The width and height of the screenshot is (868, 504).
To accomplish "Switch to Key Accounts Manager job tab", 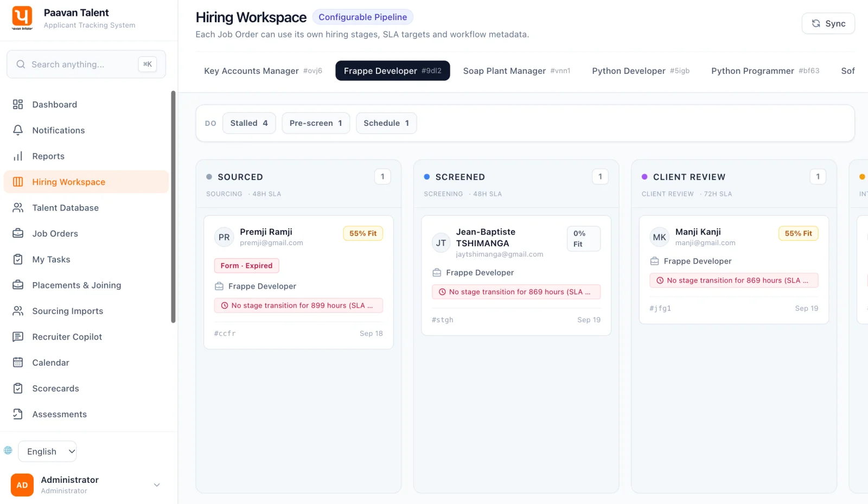I will [263, 71].
